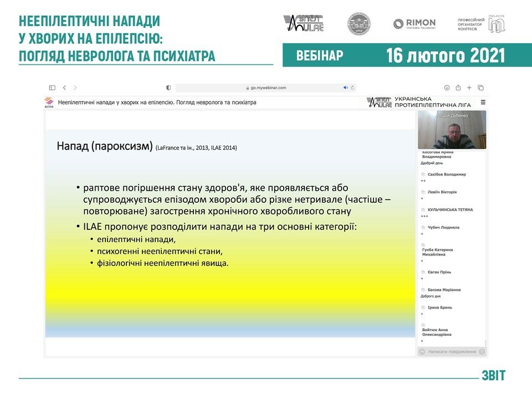Click the reply icon next to Левіїч Вікторія
The width and height of the screenshot is (532, 399).
(423, 192)
